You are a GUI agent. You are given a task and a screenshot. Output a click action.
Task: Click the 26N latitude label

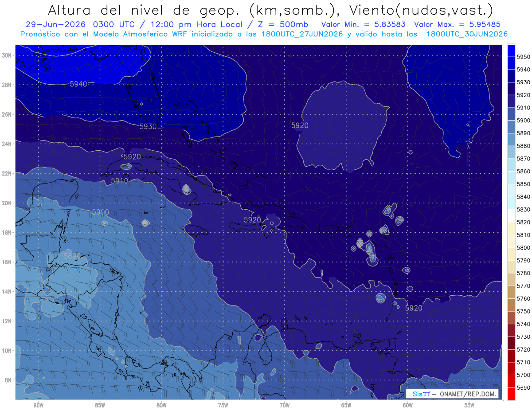[7, 114]
